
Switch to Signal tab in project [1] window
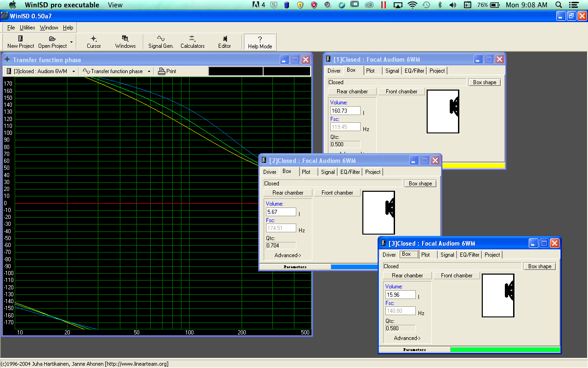pos(392,71)
